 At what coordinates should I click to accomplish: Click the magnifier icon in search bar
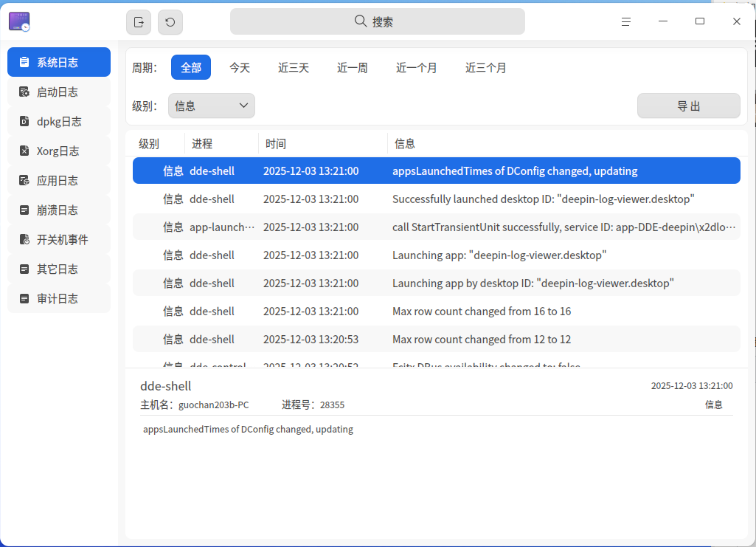click(360, 21)
